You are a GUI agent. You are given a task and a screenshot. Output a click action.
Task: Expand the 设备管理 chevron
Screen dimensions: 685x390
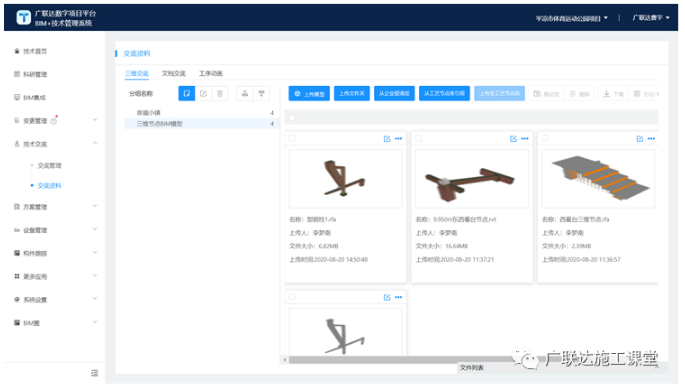tap(95, 229)
